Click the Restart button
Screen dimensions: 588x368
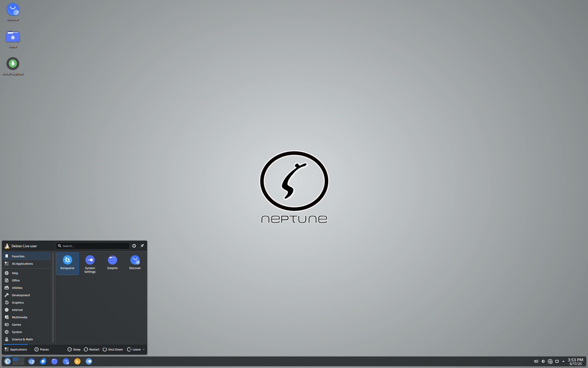(92, 350)
